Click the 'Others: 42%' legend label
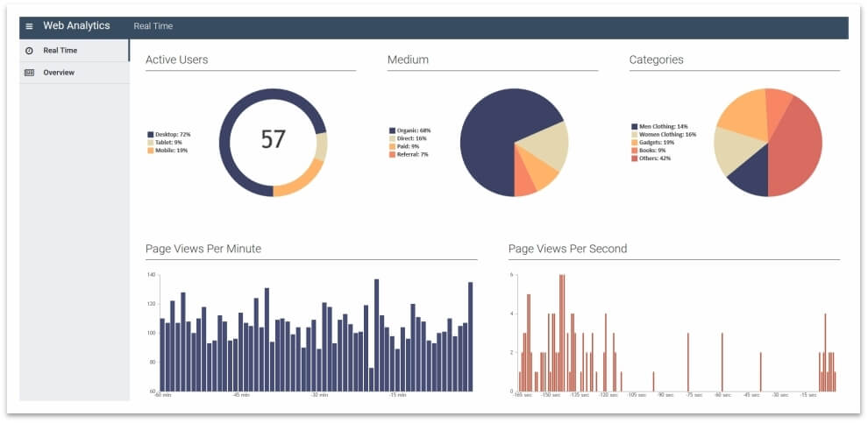 click(x=656, y=159)
